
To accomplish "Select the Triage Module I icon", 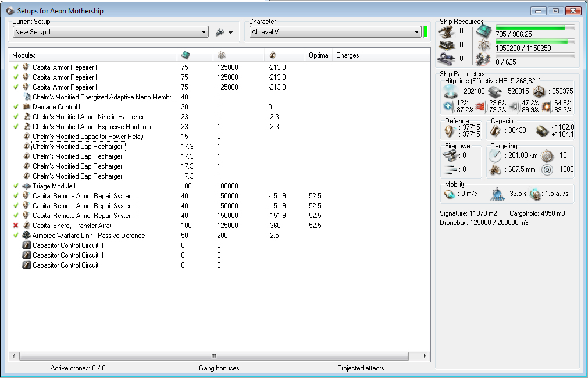I will click(26, 186).
